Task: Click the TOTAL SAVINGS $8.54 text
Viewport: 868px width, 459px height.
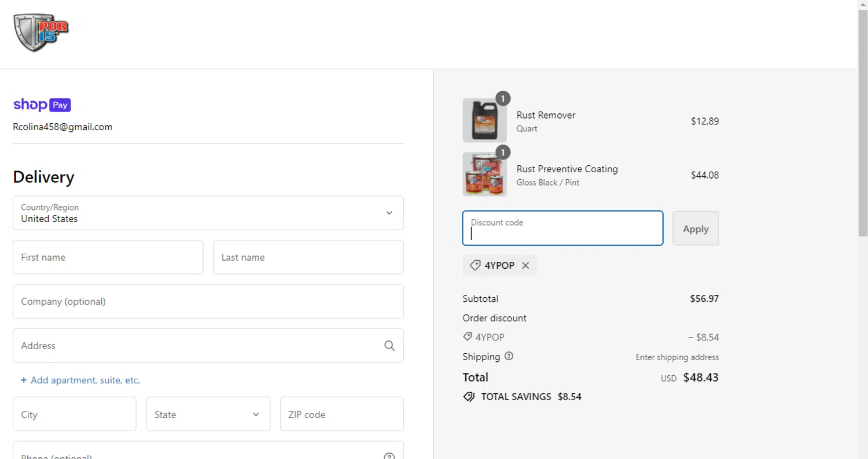Action: pyautogui.click(x=531, y=397)
